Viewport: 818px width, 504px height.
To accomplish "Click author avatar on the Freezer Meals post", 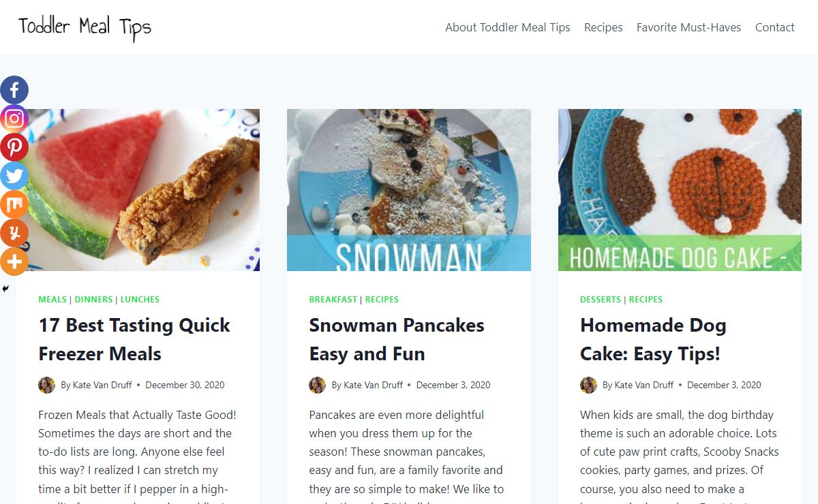I will 46,385.
